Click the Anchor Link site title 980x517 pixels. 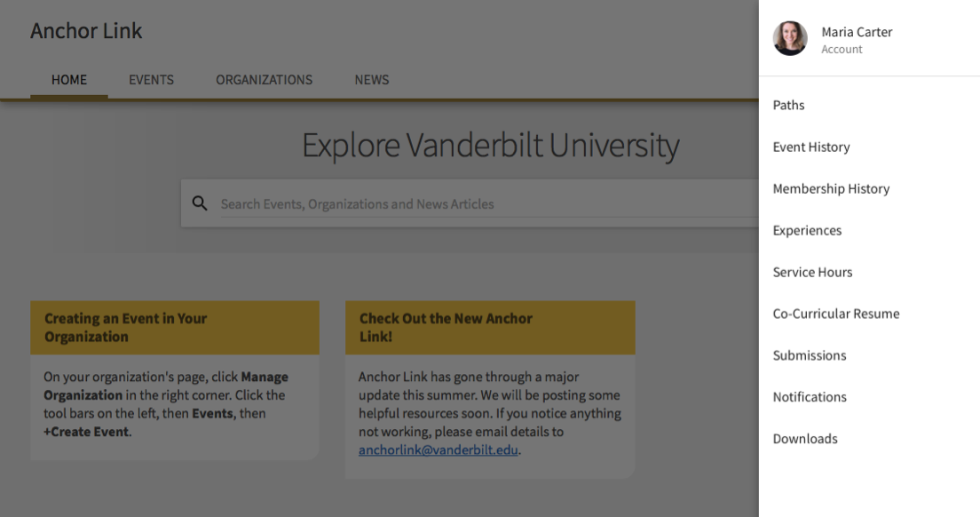(86, 31)
